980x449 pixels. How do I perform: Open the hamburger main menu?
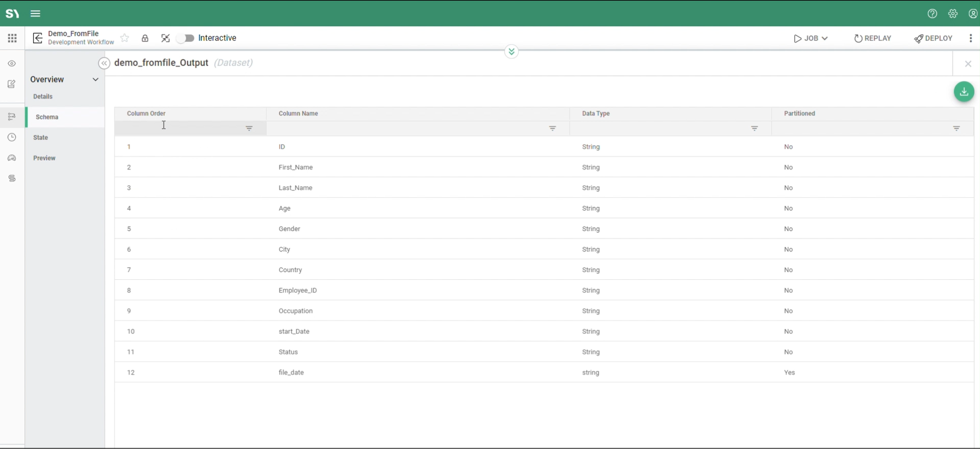click(x=35, y=14)
